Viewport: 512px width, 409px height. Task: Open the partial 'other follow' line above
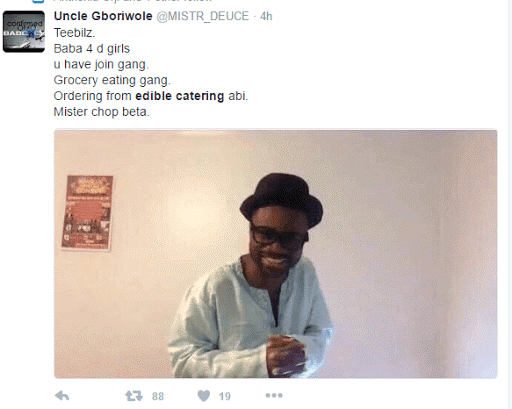point(133,1)
